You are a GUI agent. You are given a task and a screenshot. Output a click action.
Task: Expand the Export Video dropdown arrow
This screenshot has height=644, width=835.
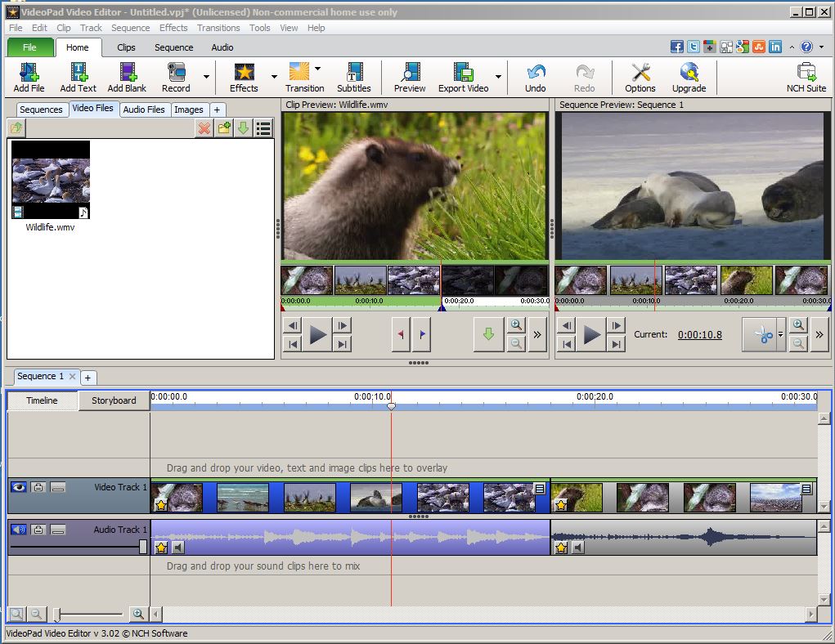[x=498, y=77]
